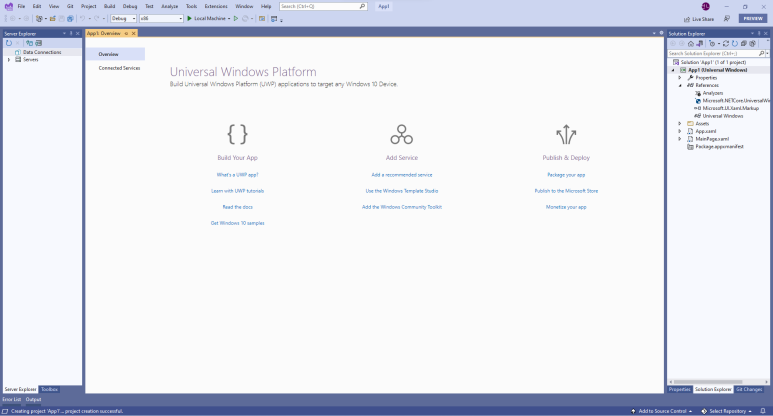The width and height of the screenshot is (773, 416).
Task: Click the Publish & Deploy arrows icon
Action: pos(566,134)
